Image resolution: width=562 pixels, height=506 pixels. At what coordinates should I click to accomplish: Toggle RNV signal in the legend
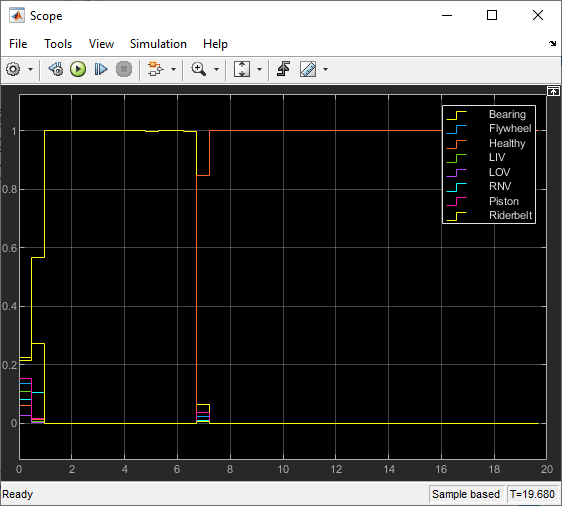point(500,186)
